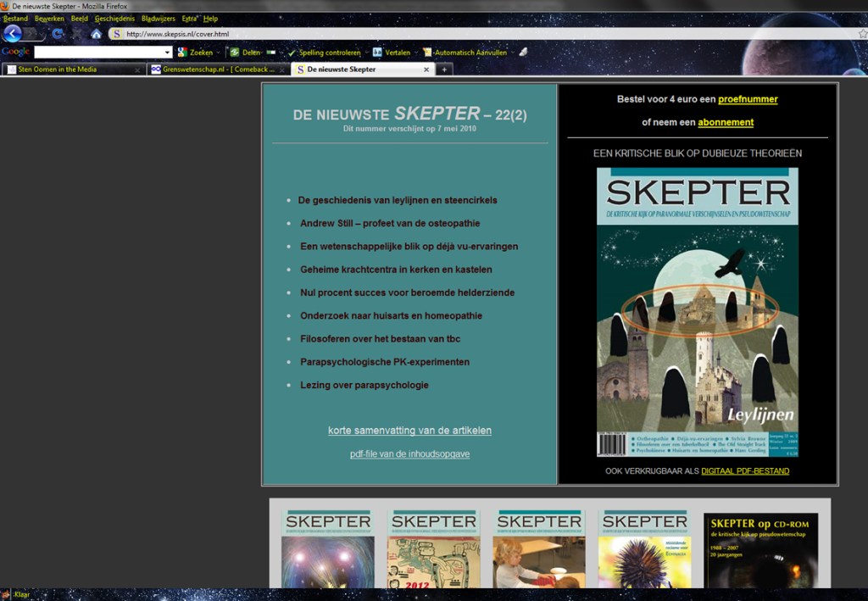Click the Delen share toolbar button
Screen dimensions: 868x601
click(245, 53)
